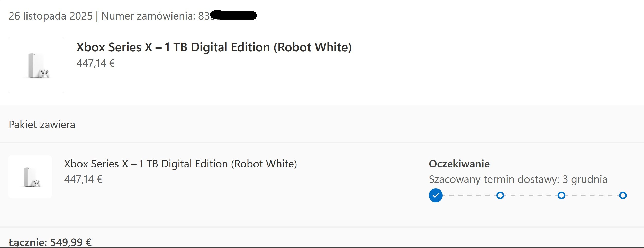This screenshot has width=644, height=248.
Task: Click the second progress step circle
Action: (500, 195)
